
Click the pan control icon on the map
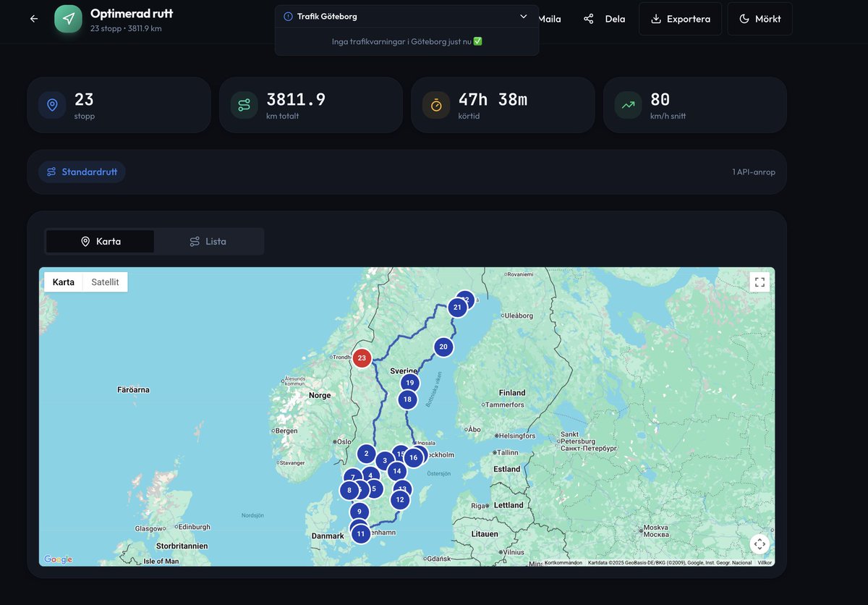coord(759,543)
